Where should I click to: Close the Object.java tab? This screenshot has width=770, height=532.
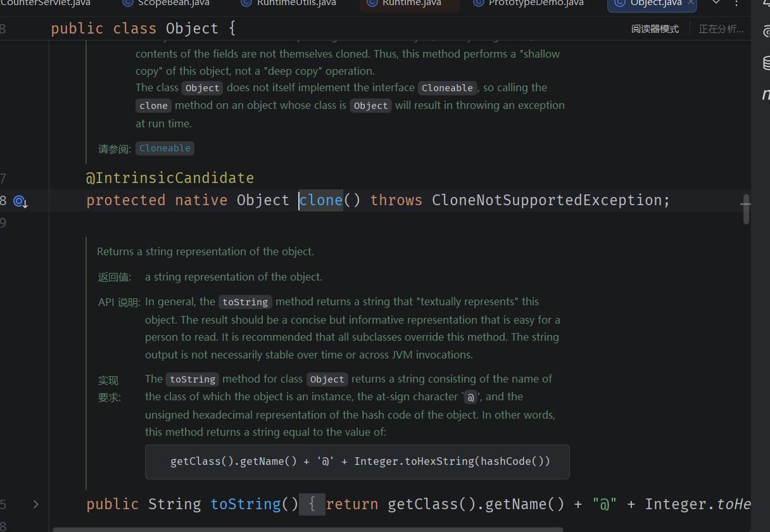(x=691, y=3)
